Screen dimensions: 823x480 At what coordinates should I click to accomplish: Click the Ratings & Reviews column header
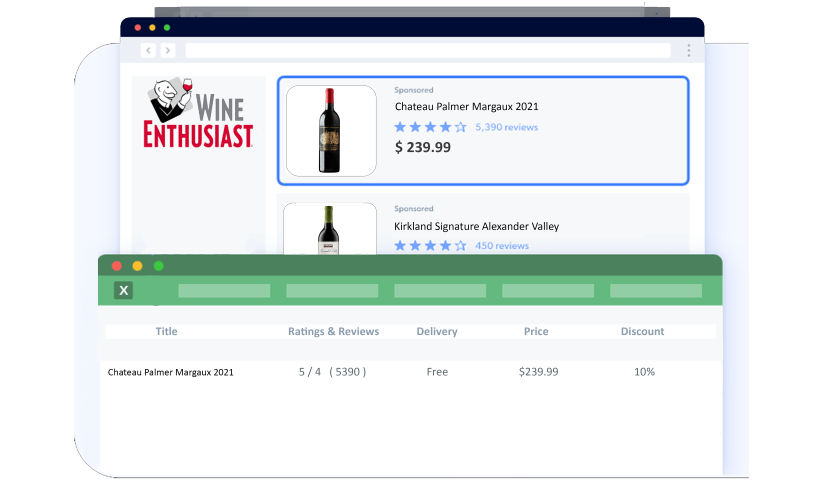coord(333,332)
